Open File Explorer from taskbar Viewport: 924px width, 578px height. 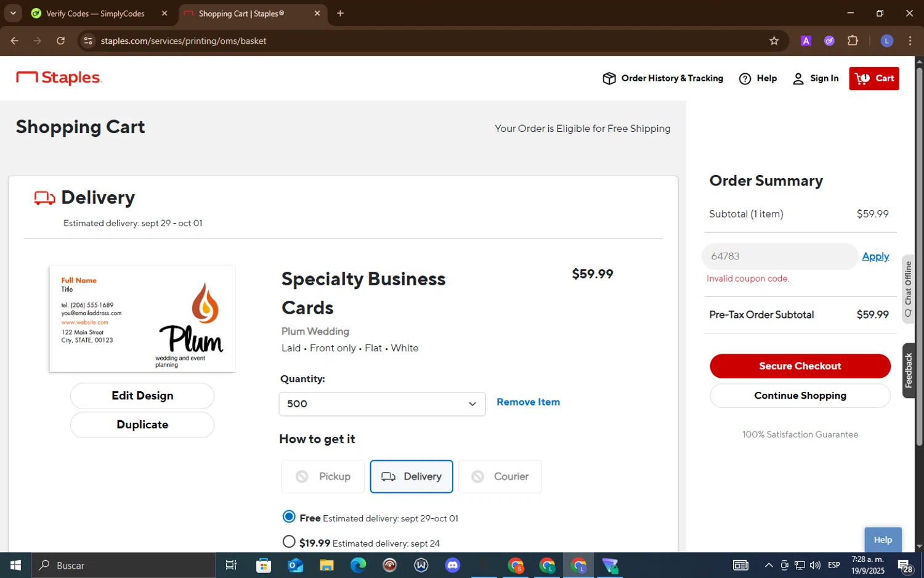[326, 565]
